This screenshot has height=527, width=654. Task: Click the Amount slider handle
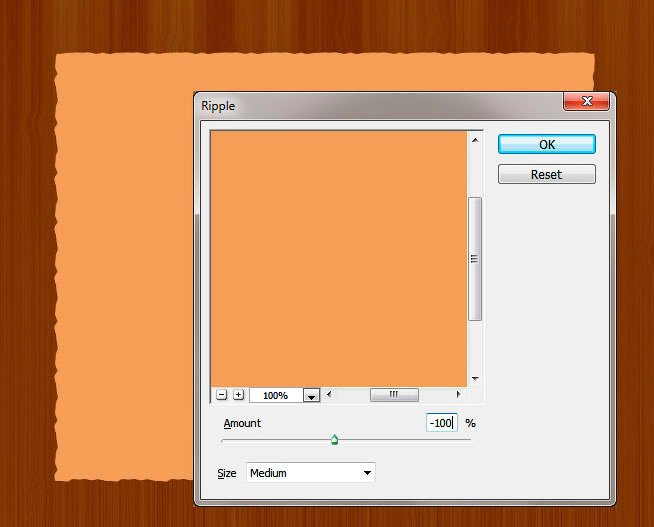[x=335, y=439]
